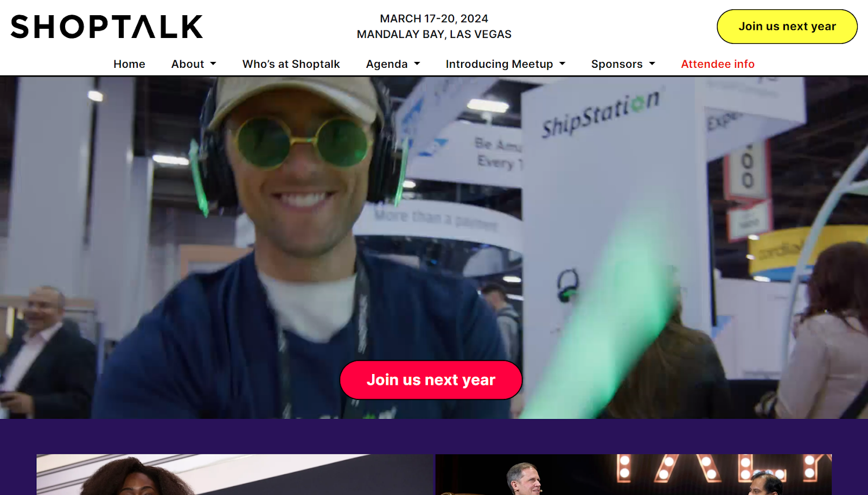Click the MANDALAY BAY, LAS VEGAS text
868x495 pixels.
pyautogui.click(x=434, y=34)
